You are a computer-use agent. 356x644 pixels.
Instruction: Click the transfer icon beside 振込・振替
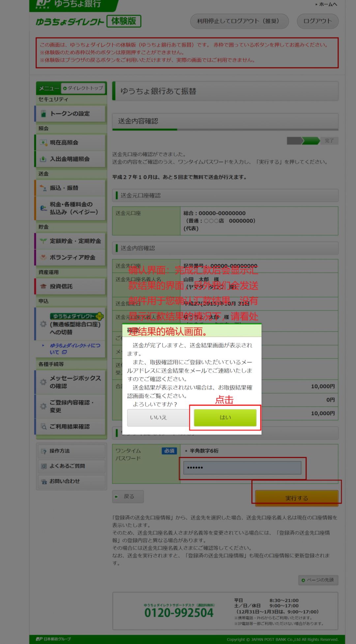pyautogui.click(x=43, y=188)
